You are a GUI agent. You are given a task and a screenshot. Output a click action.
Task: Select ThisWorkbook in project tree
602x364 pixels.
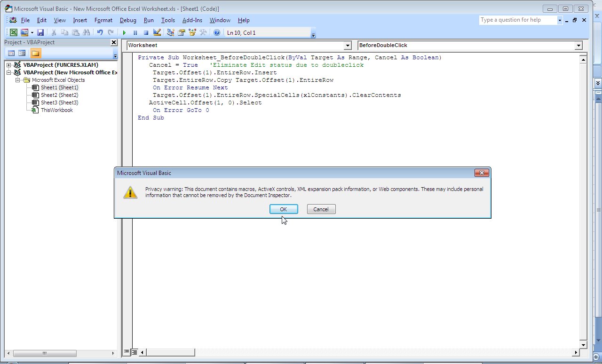[56, 110]
